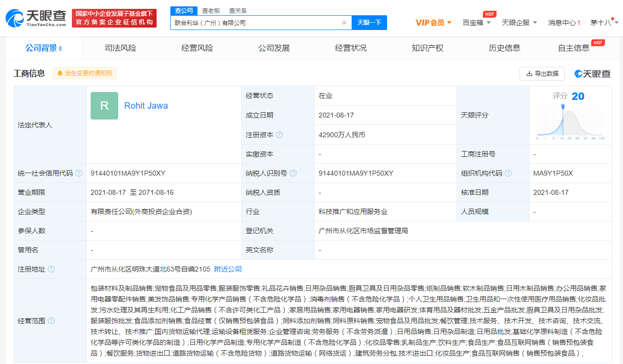The width and height of the screenshot is (623, 364).
Task: Switch to the 知识产权 tab
Action: pos(427,48)
